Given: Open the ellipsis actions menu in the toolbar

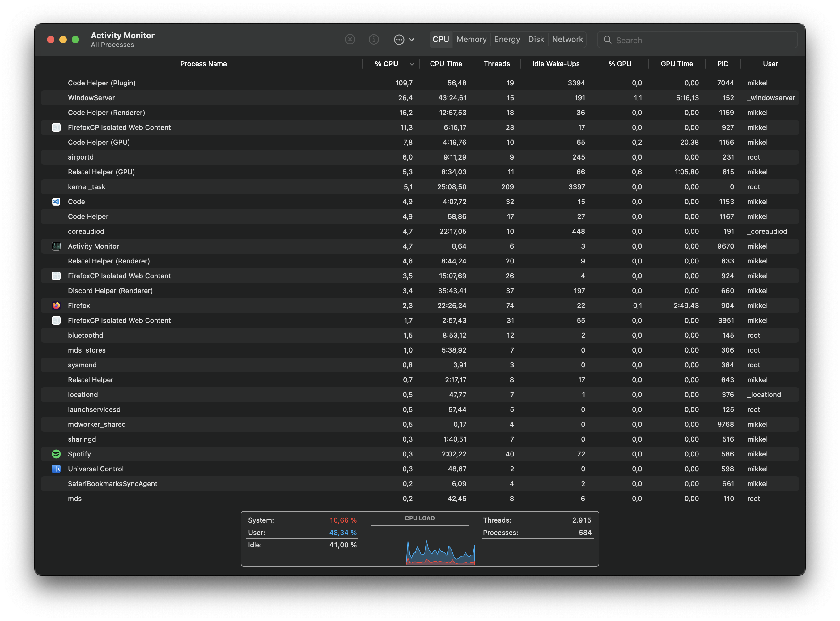Looking at the screenshot, I should click(x=404, y=40).
